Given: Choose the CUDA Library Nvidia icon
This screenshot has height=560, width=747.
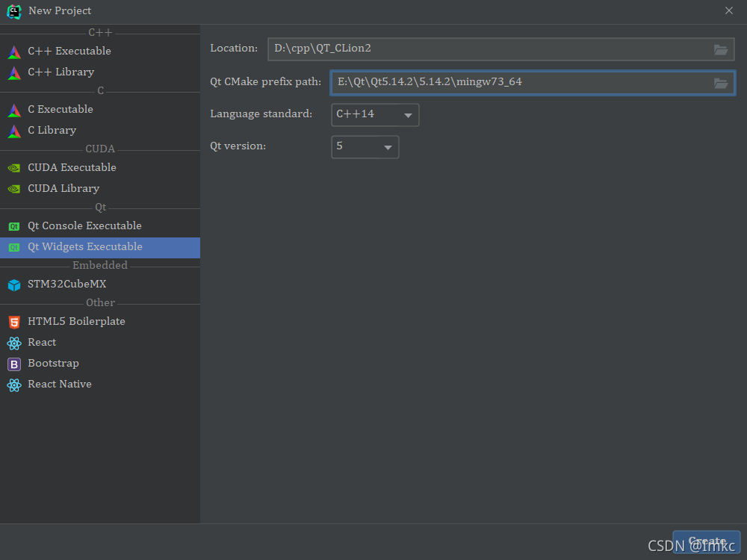Looking at the screenshot, I should (14, 189).
